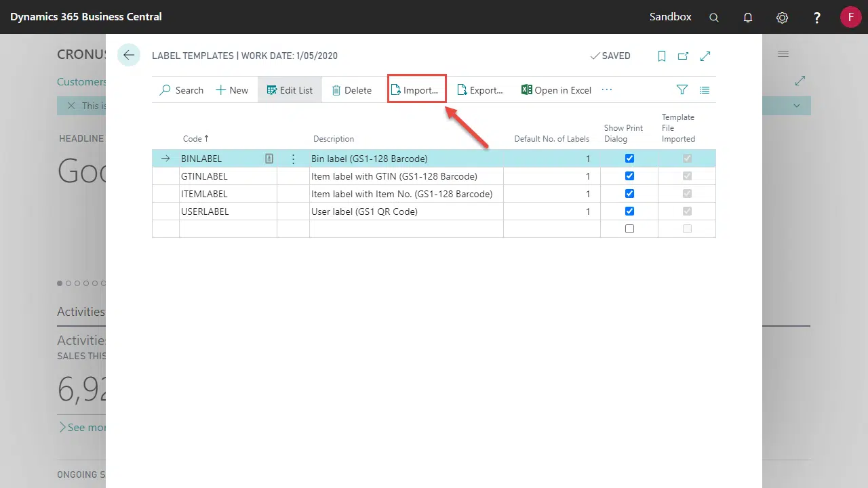The image size is (868, 488).
Task: Select the ITEMLABEL description cell
Action: [x=401, y=194]
